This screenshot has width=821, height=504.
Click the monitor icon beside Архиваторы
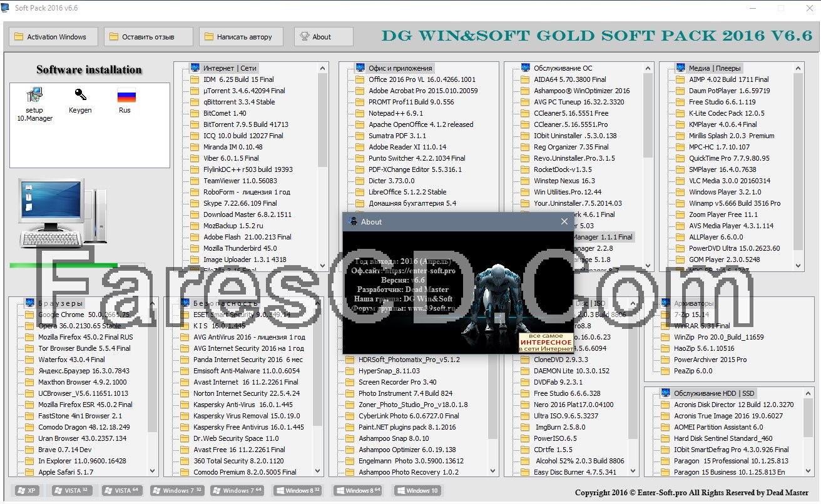click(665, 303)
